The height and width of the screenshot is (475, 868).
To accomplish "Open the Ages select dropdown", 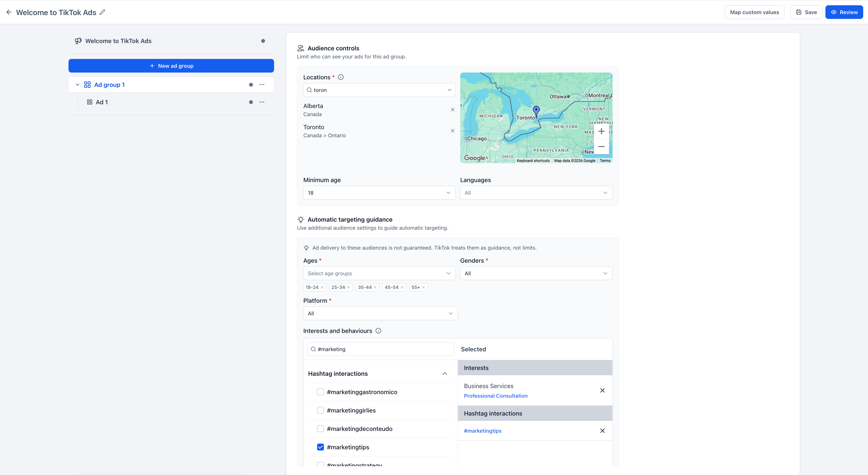I will coord(379,273).
